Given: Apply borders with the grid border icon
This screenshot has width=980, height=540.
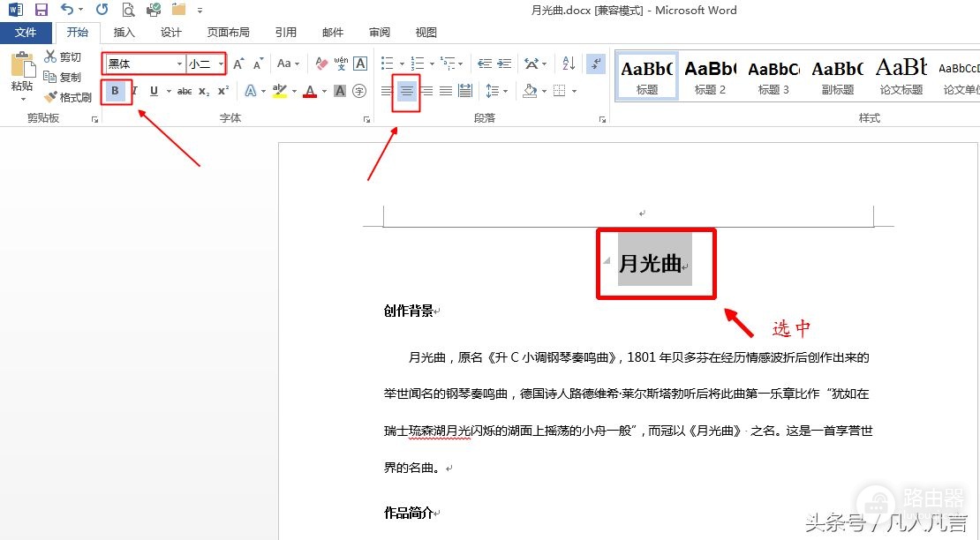Looking at the screenshot, I should click(560, 91).
